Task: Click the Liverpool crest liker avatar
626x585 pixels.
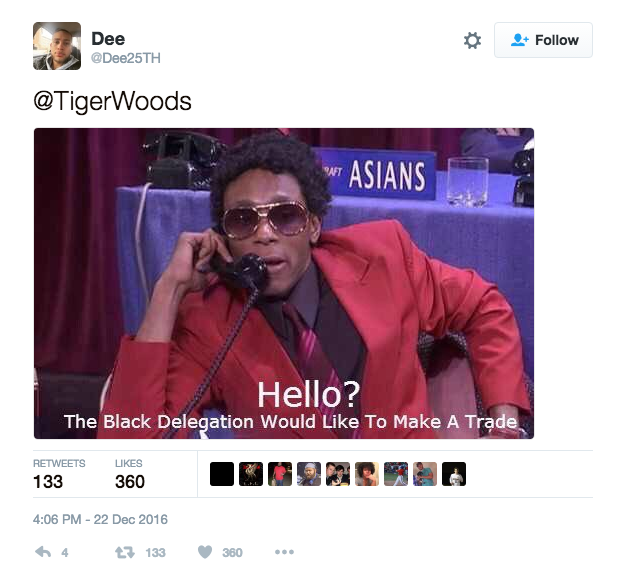Action: click(251, 474)
